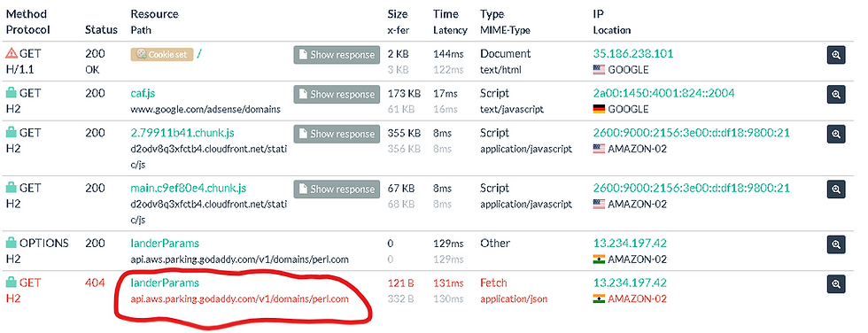Show response for caf.js
868x333 pixels.
(337, 95)
